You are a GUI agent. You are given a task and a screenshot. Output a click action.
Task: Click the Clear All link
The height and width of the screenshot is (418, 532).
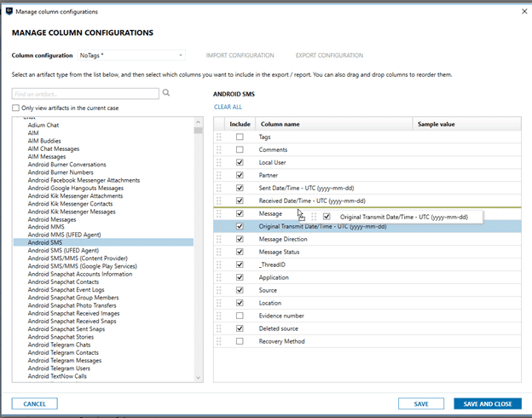(228, 107)
